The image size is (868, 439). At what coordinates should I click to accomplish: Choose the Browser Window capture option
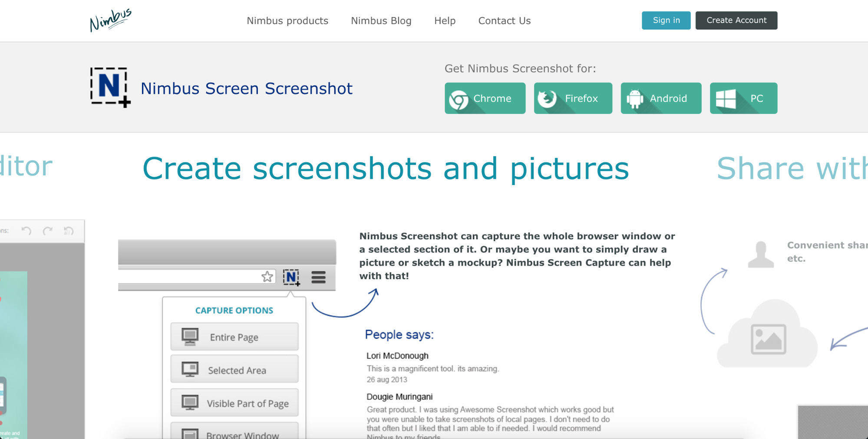[234, 431]
